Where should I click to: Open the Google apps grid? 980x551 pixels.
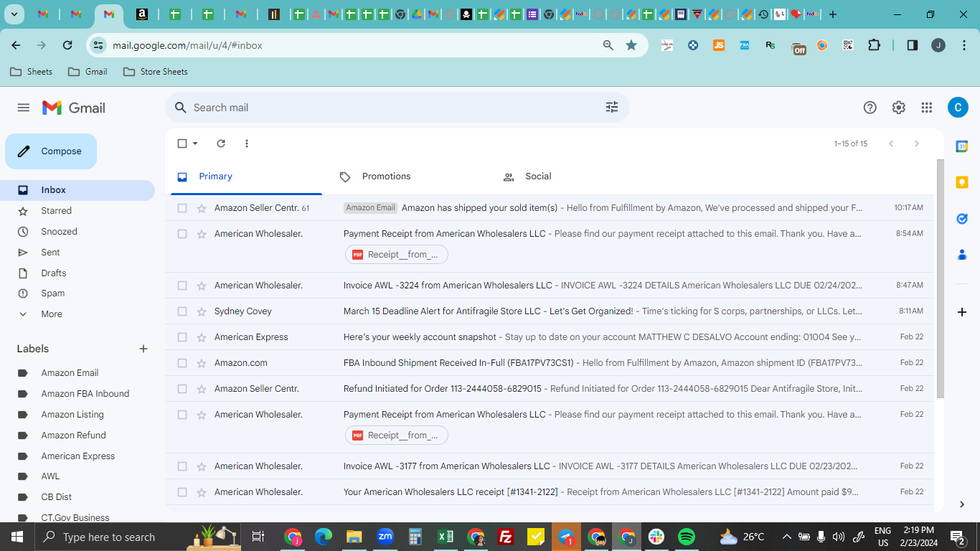pos(927,108)
